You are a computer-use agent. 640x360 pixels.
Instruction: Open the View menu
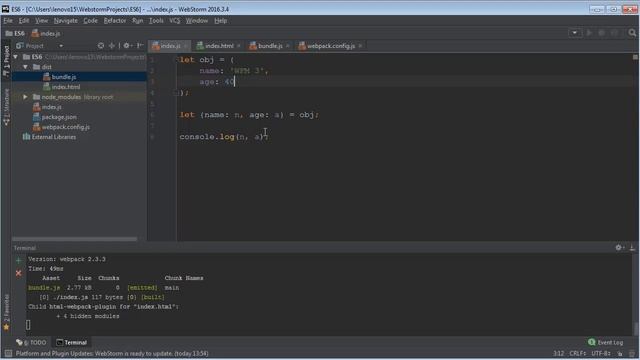(41, 20)
